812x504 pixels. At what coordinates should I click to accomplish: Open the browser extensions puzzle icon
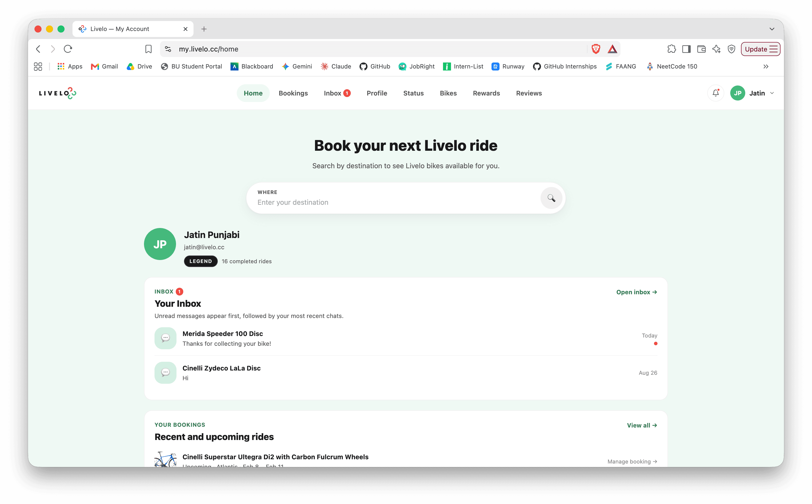tap(671, 49)
